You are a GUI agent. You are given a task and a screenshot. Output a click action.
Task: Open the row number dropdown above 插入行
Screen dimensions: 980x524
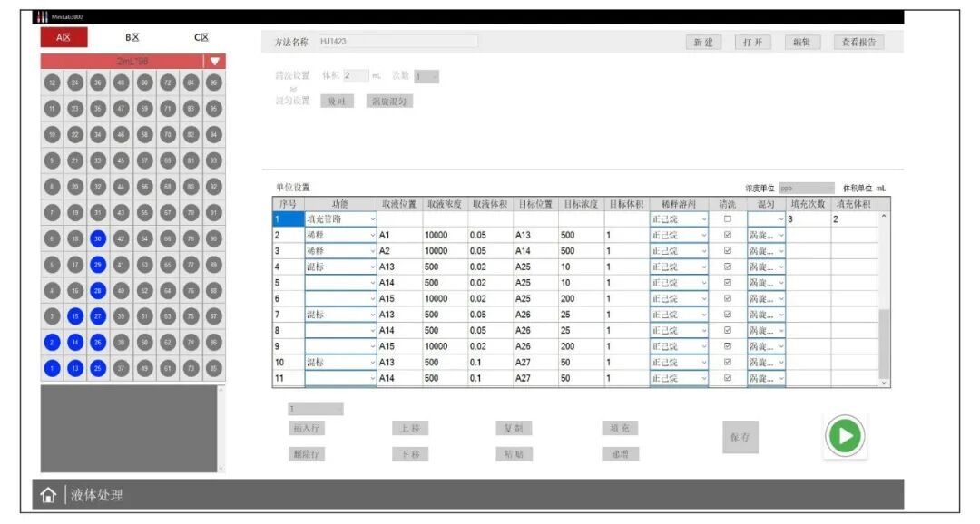(x=316, y=409)
